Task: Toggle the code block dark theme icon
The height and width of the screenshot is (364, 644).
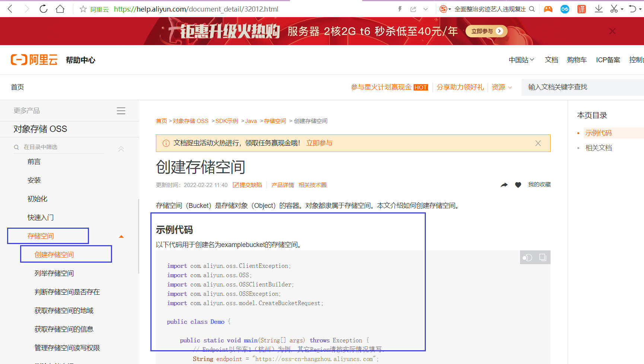Action: click(x=527, y=257)
